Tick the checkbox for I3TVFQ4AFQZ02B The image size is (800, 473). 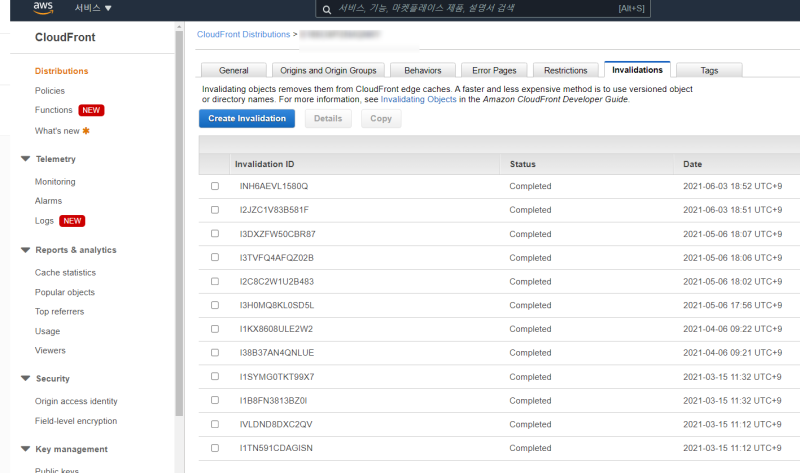pos(215,258)
